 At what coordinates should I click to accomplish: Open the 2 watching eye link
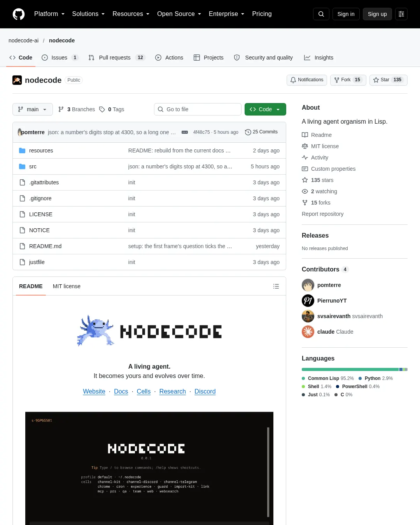(x=319, y=191)
